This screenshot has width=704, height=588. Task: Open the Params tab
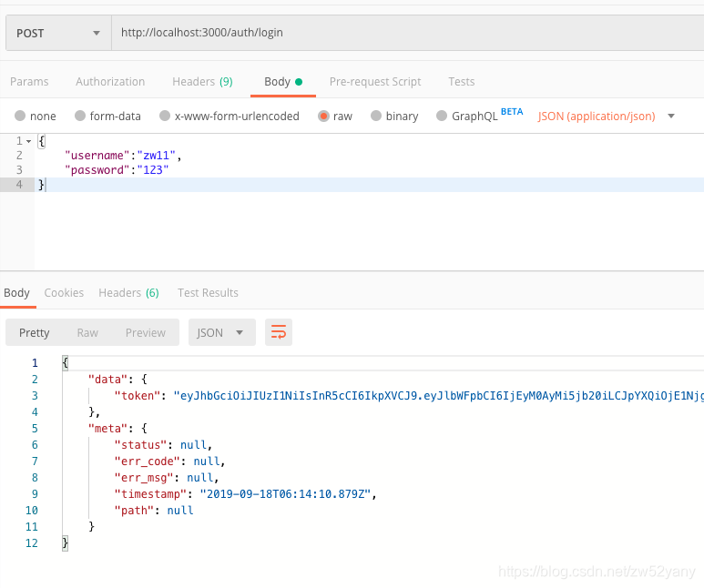[x=29, y=82]
